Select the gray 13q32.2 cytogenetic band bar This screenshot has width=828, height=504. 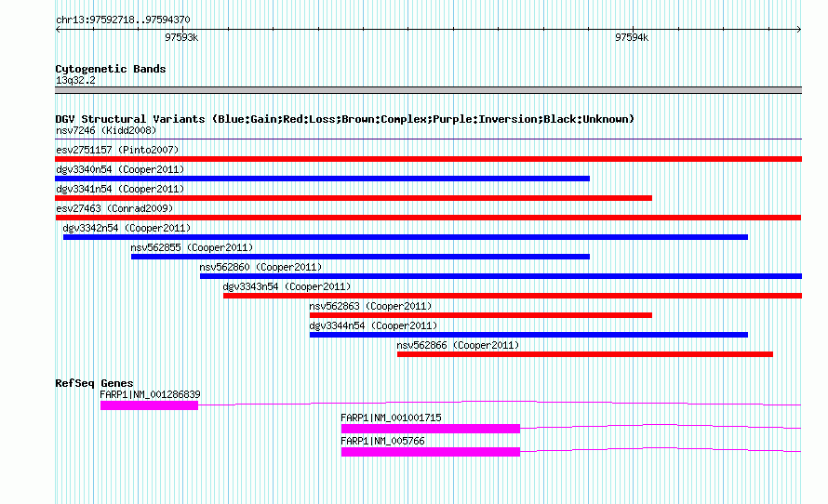(428, 90)
